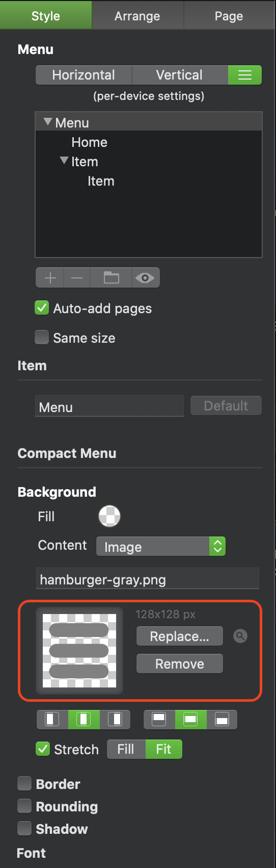Add a new menu item with plus icon
This screenshot has height=868, width=276.
tap(50, 278)
